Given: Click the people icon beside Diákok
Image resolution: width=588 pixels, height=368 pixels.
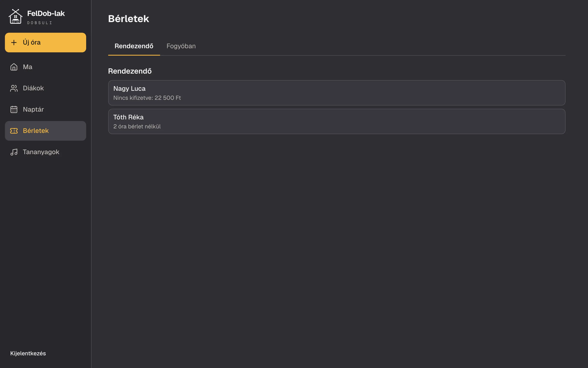Looking at the screenshot, I should (14, 88).
